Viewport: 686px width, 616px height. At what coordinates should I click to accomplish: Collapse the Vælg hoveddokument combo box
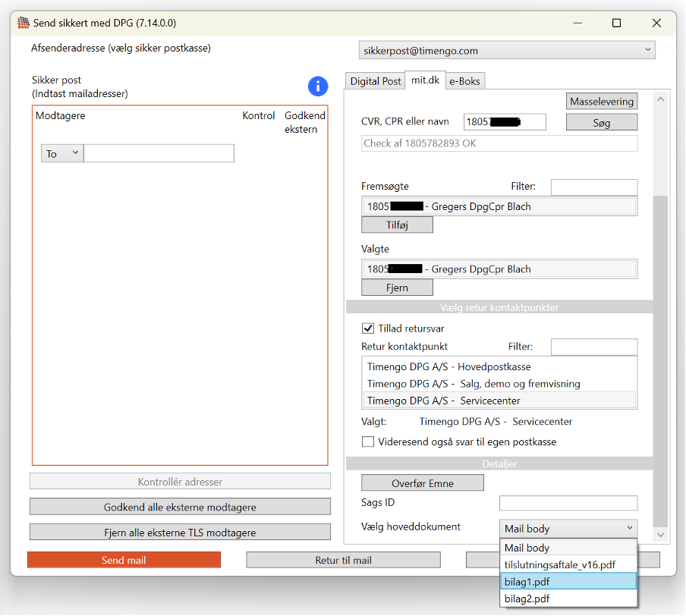[x=568, y=528]
